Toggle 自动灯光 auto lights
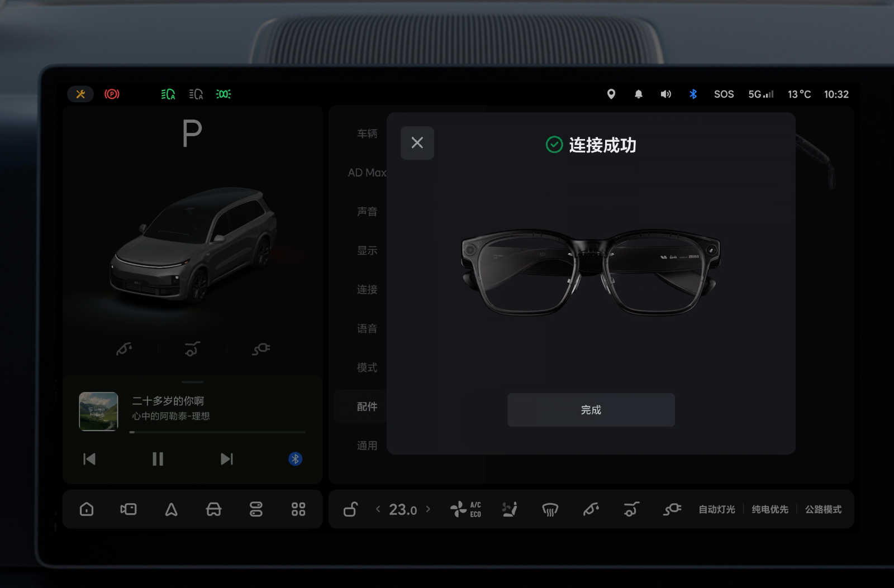894x588 pixels. [716, 509]
